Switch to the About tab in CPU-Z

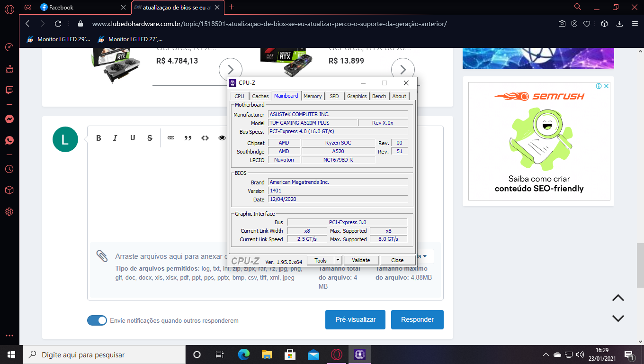pyautogui.click(x=399, y=96)
